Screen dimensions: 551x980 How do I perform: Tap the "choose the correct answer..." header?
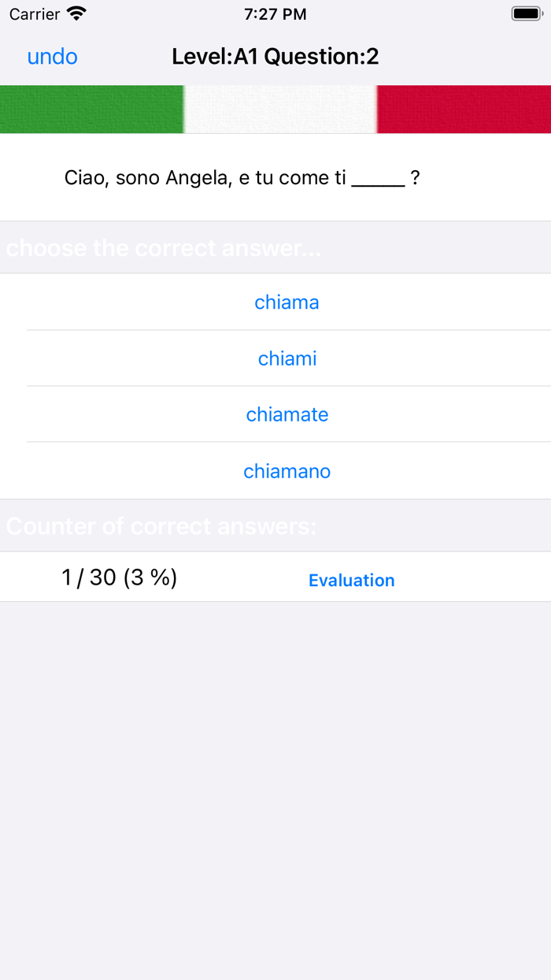pyautogui.click(x=164, y=247)
